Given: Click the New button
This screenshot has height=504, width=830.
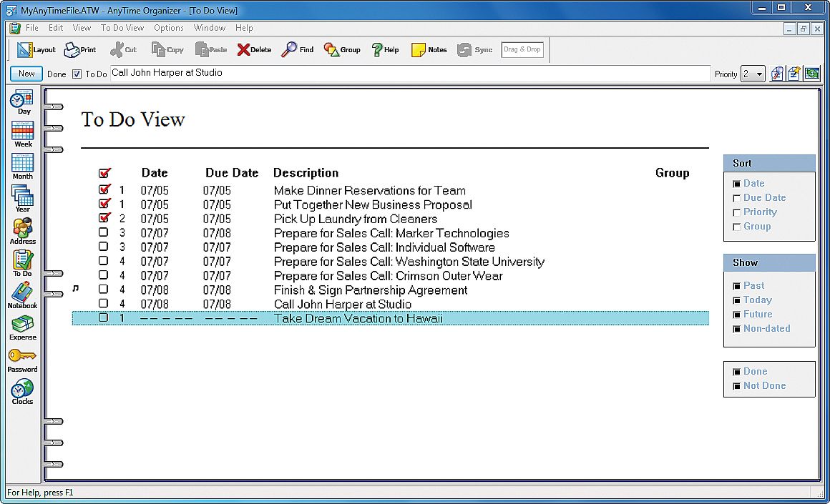Looking at the screenshot, I should [26, 74].
